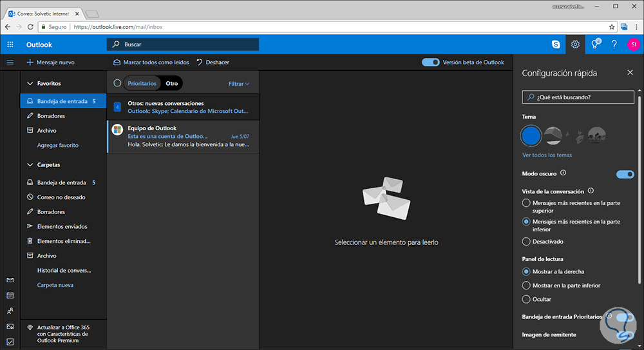Image resolution: width=644 pixels, height=350 pixels.
Task: Open Elementos eliminados folder
Action: click(63, 241)
